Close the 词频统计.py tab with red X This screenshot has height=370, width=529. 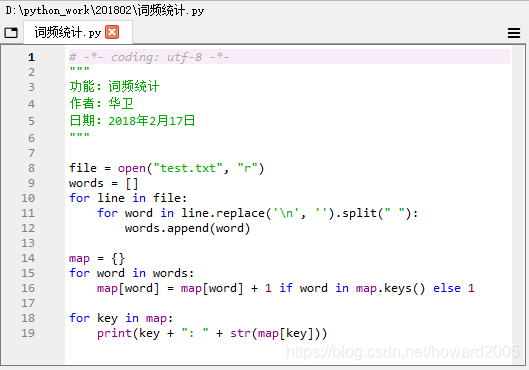pyautogui.click(x=112, y=32)
